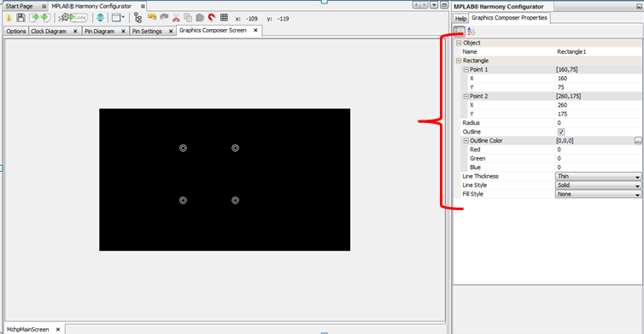Viewport: 644px width, 334px height.
Task: Click the tree hierarchy toolbar icon
Action: pos(138,18)
